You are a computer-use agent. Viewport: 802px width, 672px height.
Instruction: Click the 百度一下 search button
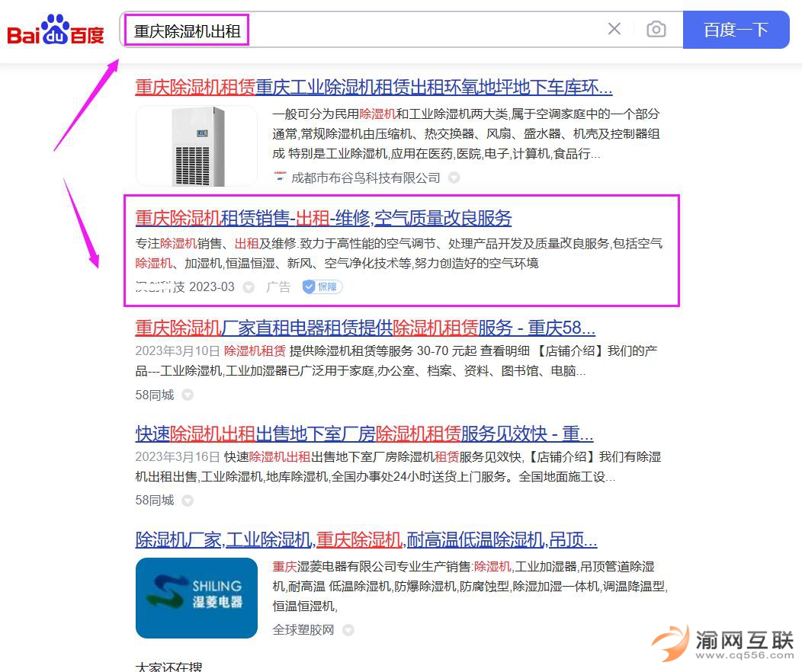coord(736,30)
